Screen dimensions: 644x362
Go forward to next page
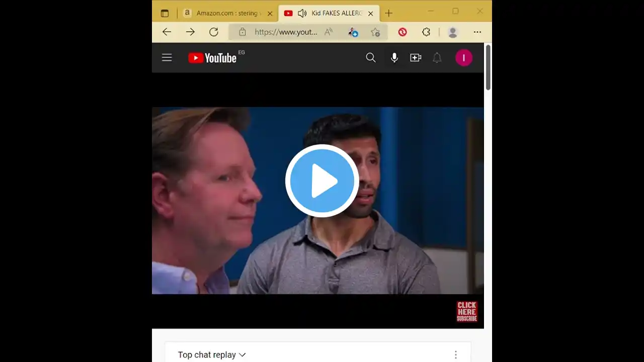pos(190,32)
